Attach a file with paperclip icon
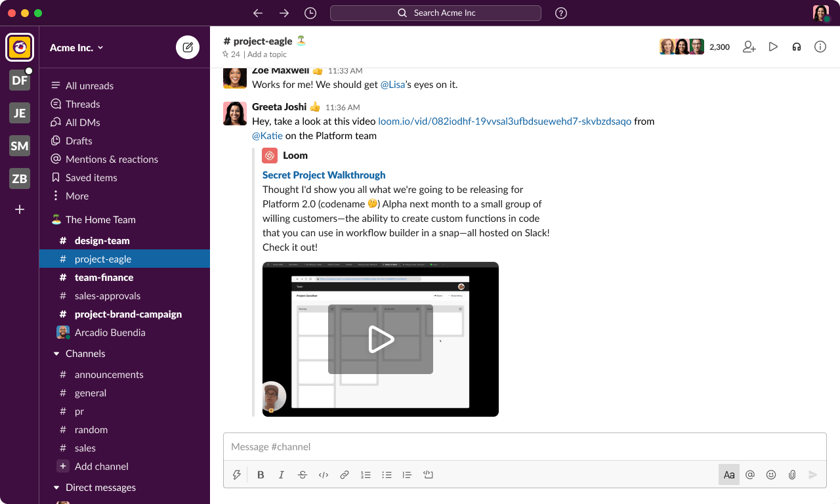 coord(792,474)
